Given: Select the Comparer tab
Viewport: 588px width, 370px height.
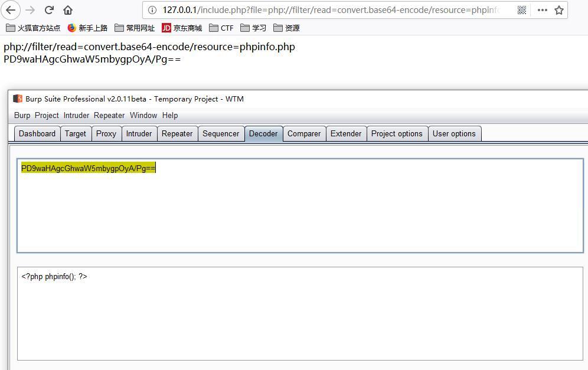Looking at the screenshot, I should coord(304,133).
